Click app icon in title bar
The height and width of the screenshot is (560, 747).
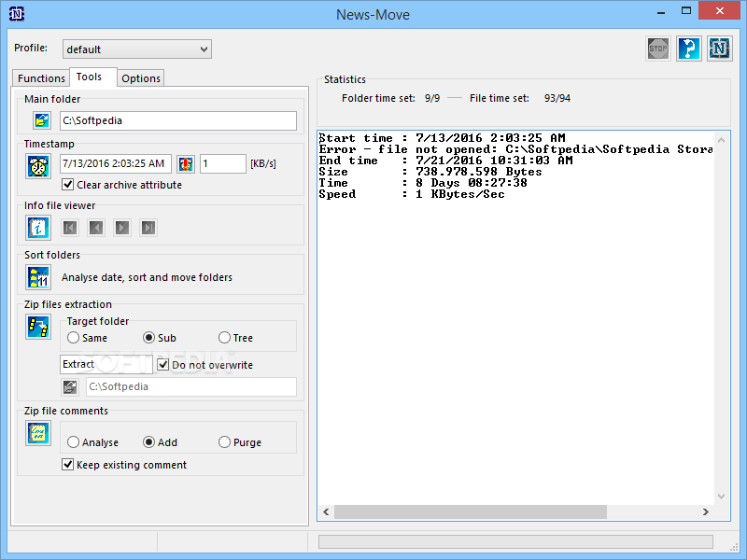[x=17, y=14]
